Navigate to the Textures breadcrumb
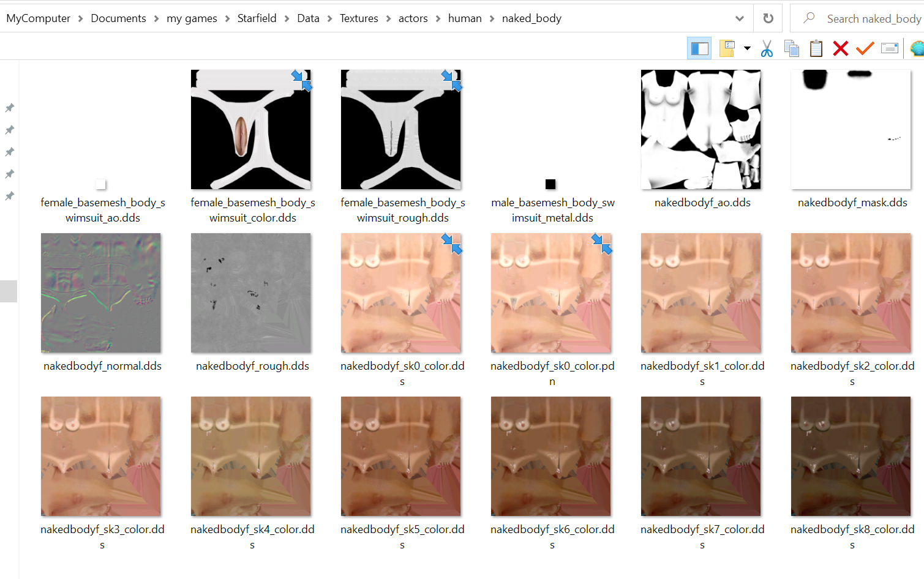924x579 pixels. 359,18
